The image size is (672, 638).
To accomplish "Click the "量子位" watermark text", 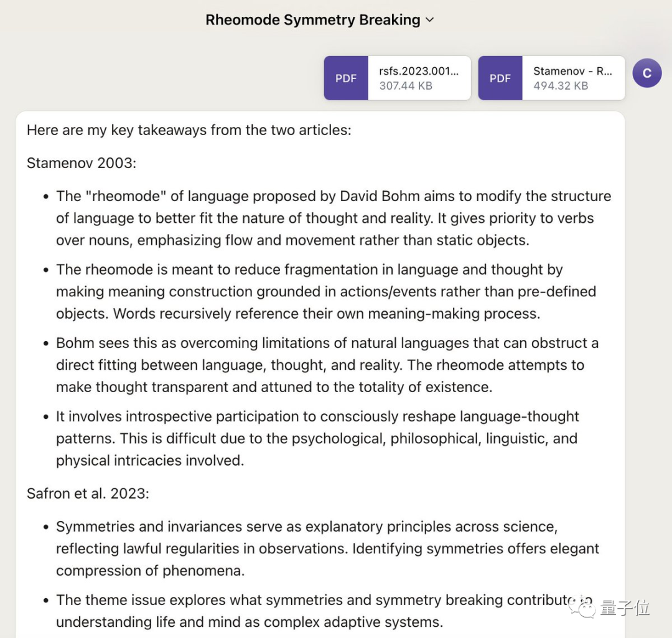I will pos(625,607).
